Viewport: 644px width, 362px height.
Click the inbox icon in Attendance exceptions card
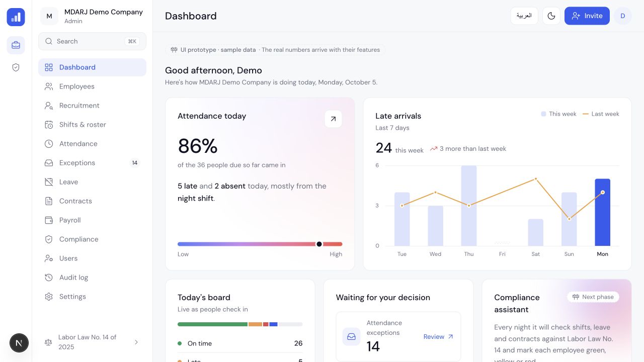[x=351, y=337]
